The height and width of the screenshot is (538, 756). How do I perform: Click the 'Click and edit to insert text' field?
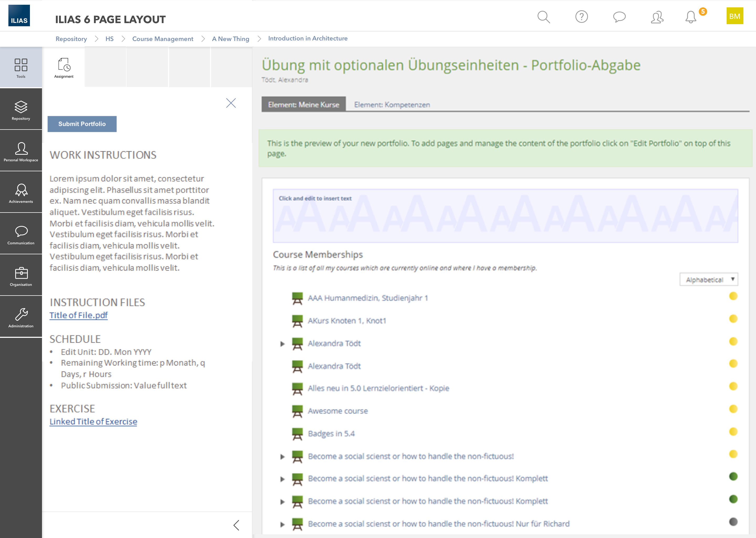pos(505,216)
